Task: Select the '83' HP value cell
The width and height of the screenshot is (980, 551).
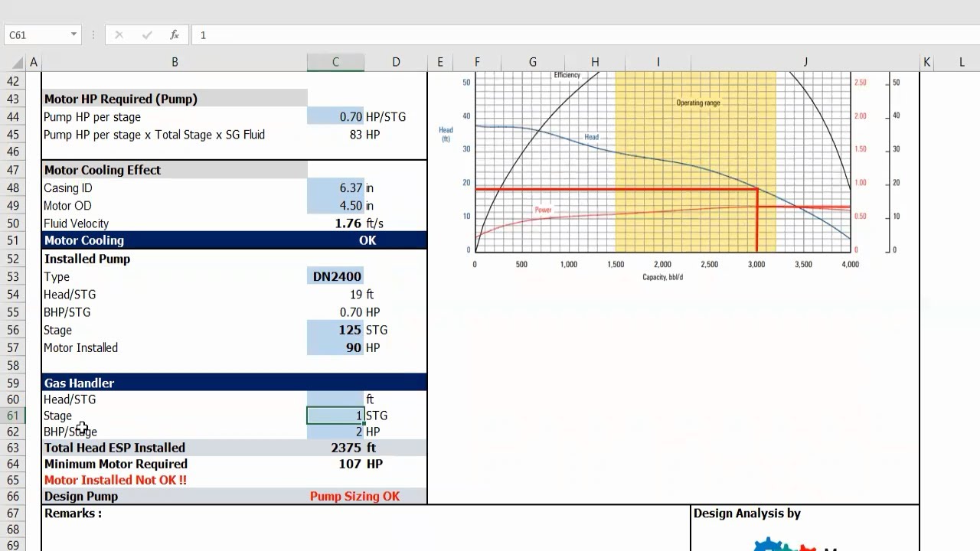Action: (x=335, y=135)
